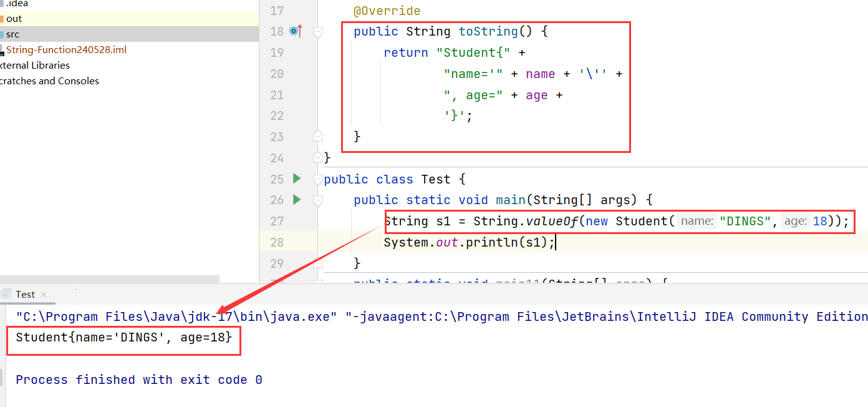Switch to the Test tab in the run window

pos(25,293)
